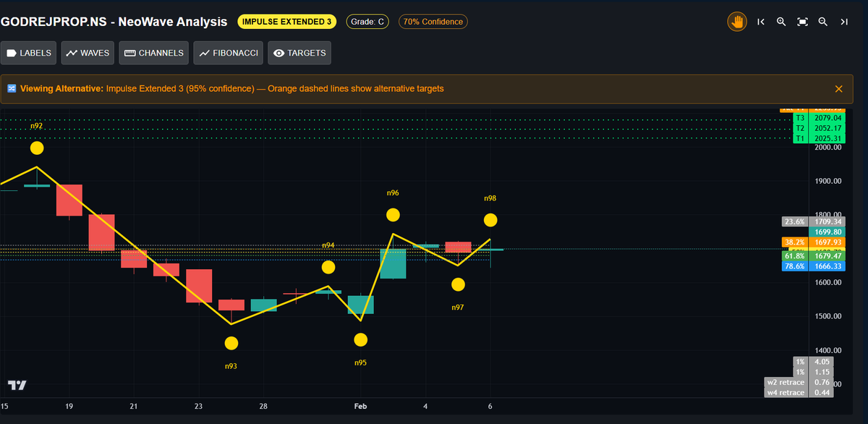Click the large red candle after n92

[69, 200]
